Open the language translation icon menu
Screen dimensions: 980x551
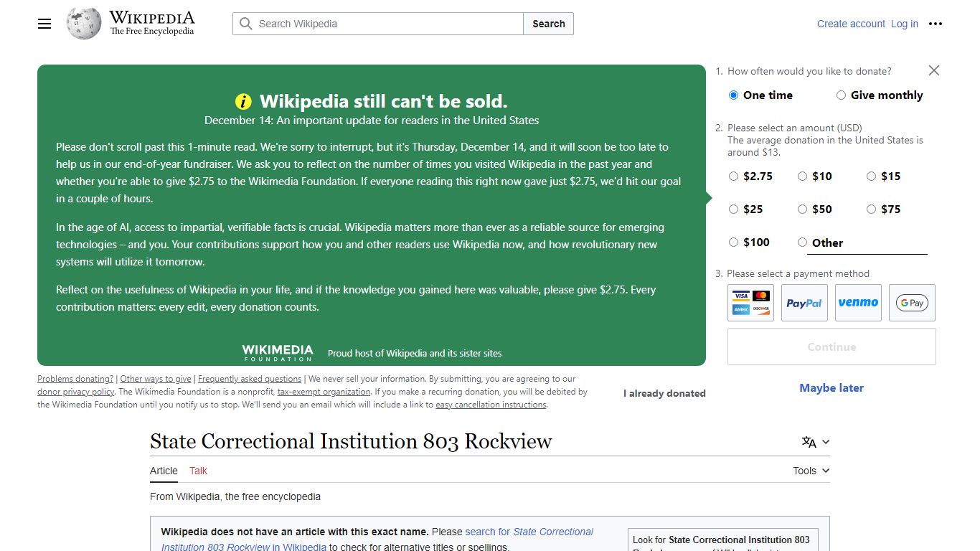[x=816, y=442]
